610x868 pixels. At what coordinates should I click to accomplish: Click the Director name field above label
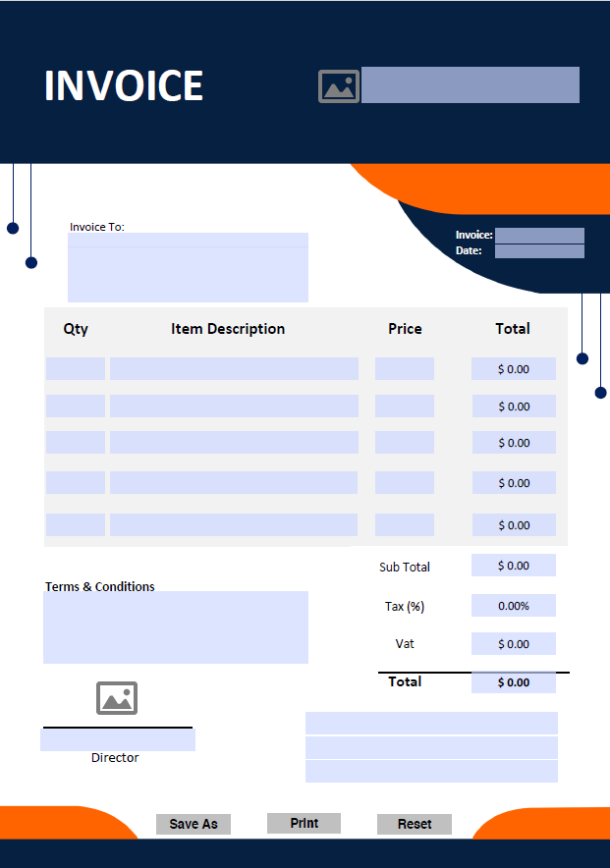click(x=118, y=739)
